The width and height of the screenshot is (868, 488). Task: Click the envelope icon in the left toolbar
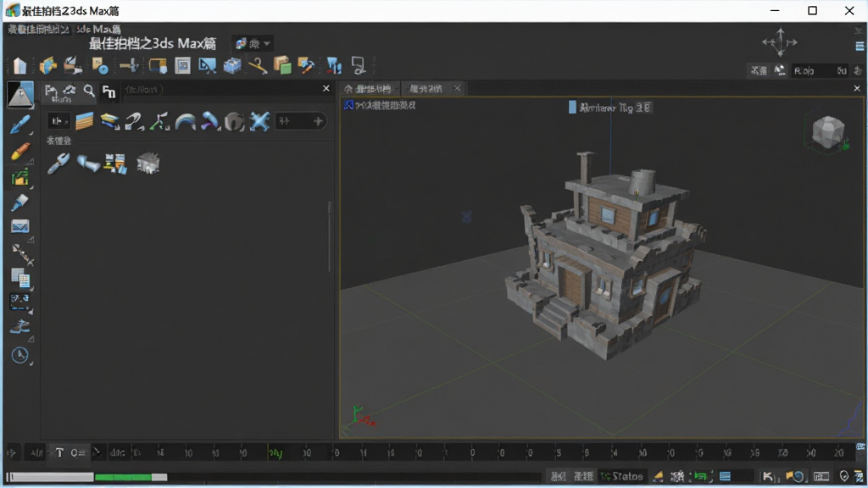coord(20,226)
